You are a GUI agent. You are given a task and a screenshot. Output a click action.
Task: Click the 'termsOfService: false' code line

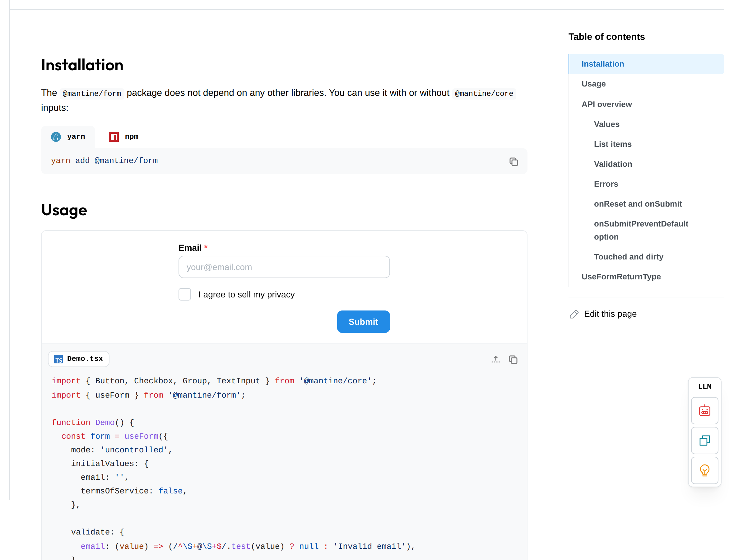(x=133, y=491)
